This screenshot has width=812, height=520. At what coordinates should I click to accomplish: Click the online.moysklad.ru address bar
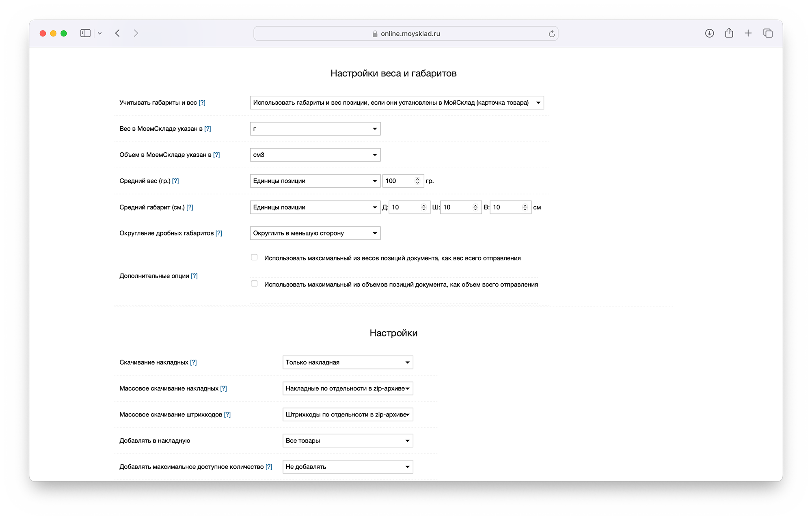pyautogui.click(x=406, y=34)
